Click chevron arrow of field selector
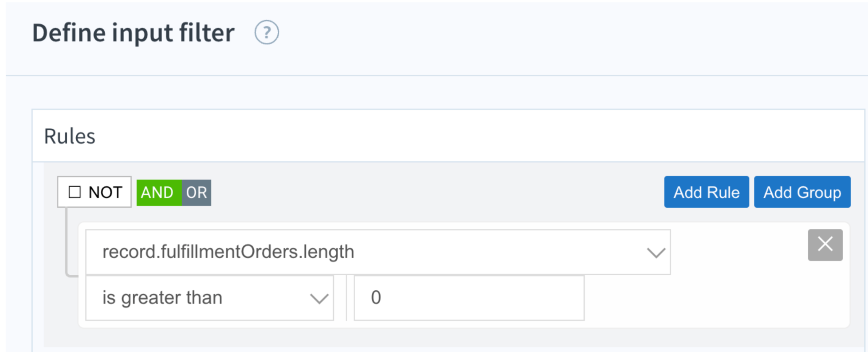Screen dimensions: 868x352 (x=656, y=253)
